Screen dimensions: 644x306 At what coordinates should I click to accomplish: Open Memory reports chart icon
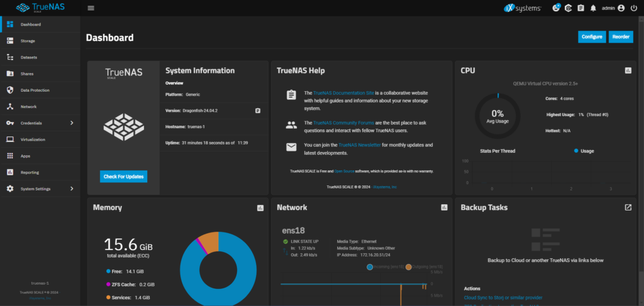(260, 208)
